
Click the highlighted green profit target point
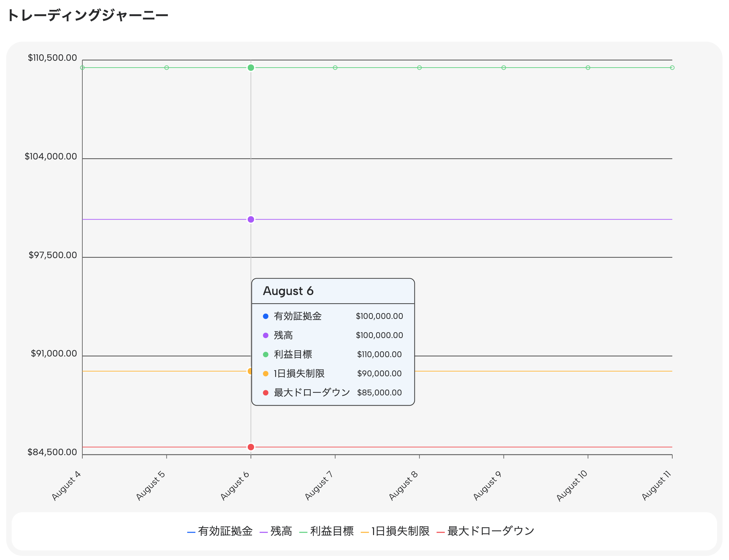tap(251, 68)
